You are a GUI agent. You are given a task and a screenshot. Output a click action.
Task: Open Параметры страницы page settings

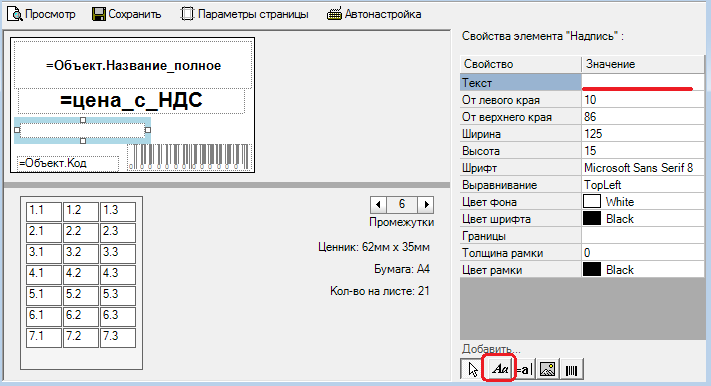[244, 14]
